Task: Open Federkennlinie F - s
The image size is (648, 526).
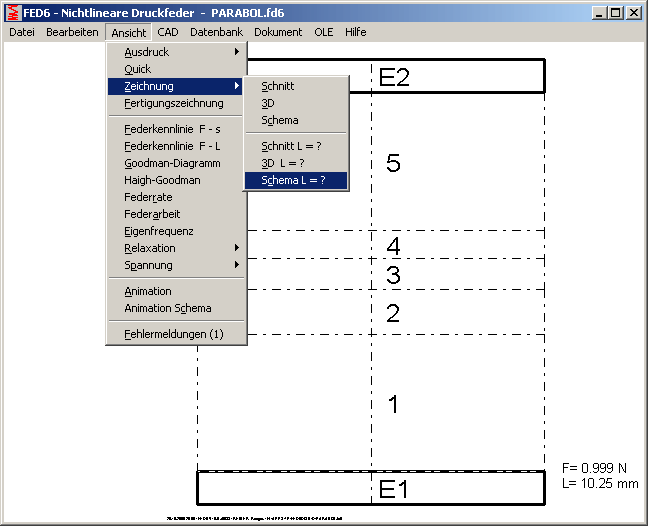Action: tap(172, 129)
